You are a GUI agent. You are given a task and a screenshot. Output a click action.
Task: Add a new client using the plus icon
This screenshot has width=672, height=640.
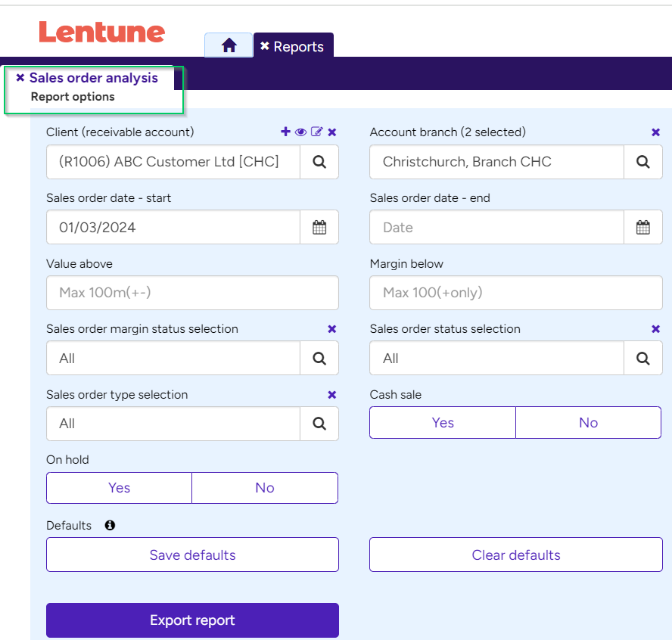[285, 132]
